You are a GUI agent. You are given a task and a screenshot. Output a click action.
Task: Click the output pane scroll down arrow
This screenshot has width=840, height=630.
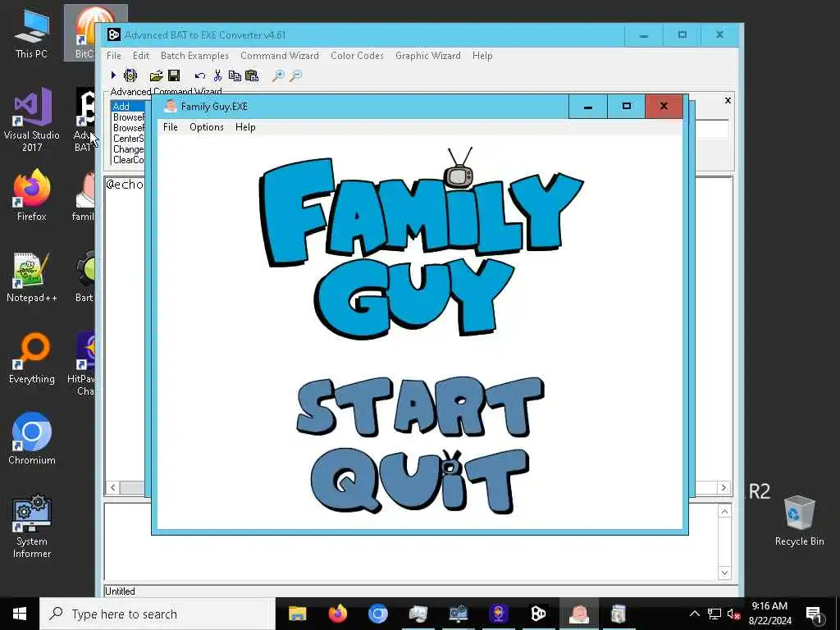[724, 573]
